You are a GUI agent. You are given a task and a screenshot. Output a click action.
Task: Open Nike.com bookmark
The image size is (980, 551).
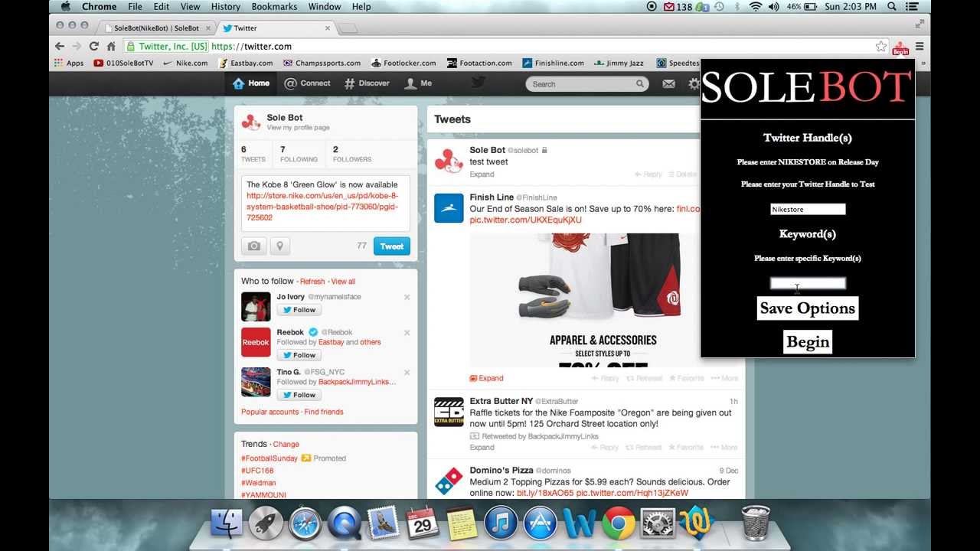[x=185, y=63]
